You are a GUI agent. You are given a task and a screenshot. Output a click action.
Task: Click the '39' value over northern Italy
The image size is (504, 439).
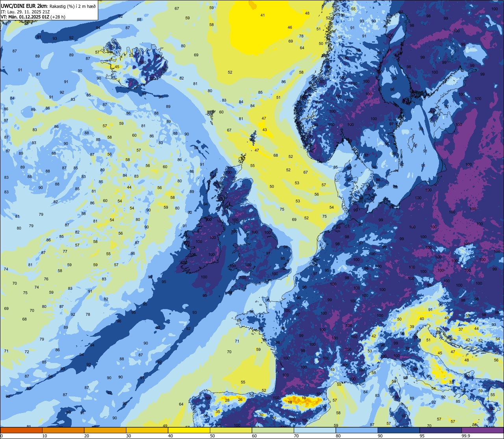[x=412, y=327]
